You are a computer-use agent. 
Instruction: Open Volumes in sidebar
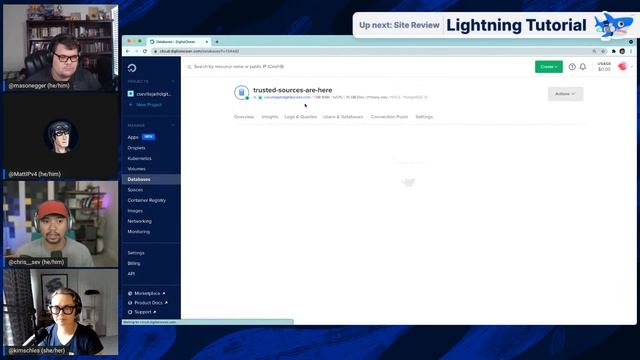[136, 169]
